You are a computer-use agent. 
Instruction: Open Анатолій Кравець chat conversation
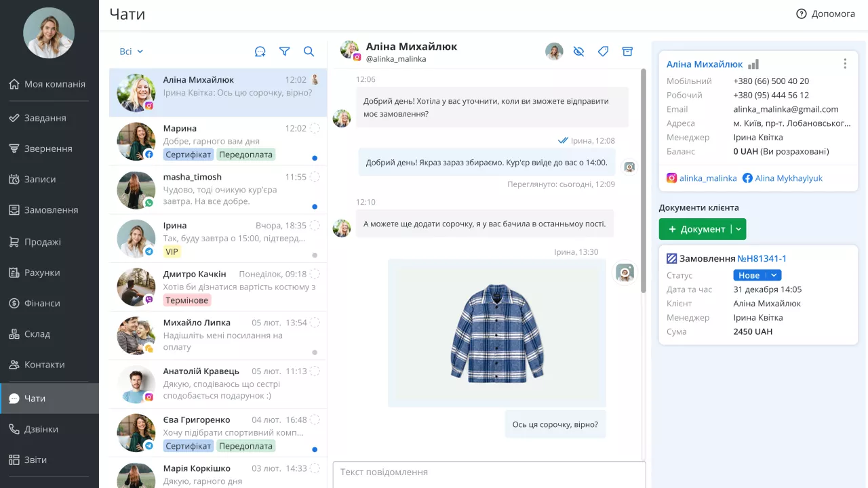tap(218, 384)
